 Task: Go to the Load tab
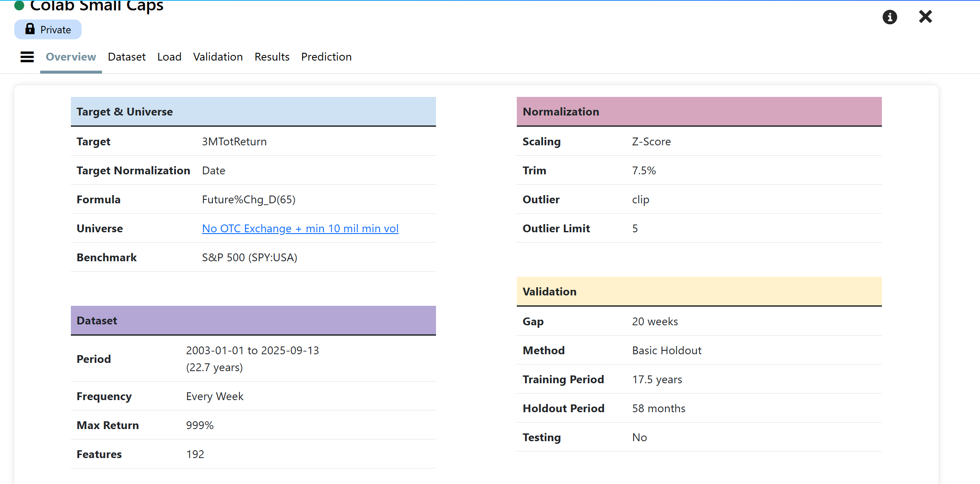click(x=169, y=57)
